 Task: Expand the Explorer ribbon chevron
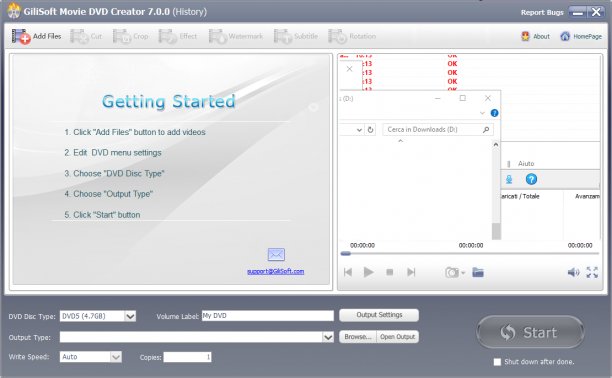[x=482, y=113]
